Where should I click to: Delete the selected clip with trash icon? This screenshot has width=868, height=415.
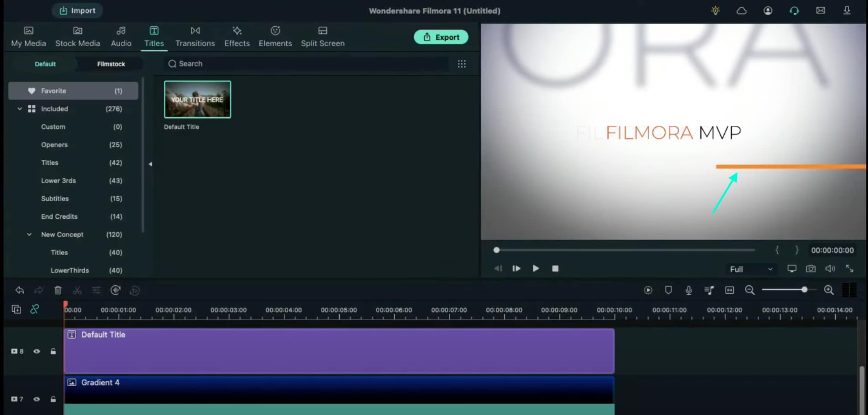(58, 290)
